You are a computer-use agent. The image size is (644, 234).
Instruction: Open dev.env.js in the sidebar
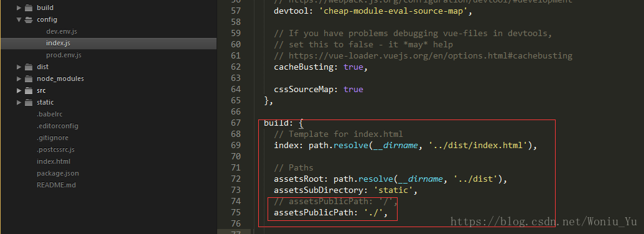(62, 31)
